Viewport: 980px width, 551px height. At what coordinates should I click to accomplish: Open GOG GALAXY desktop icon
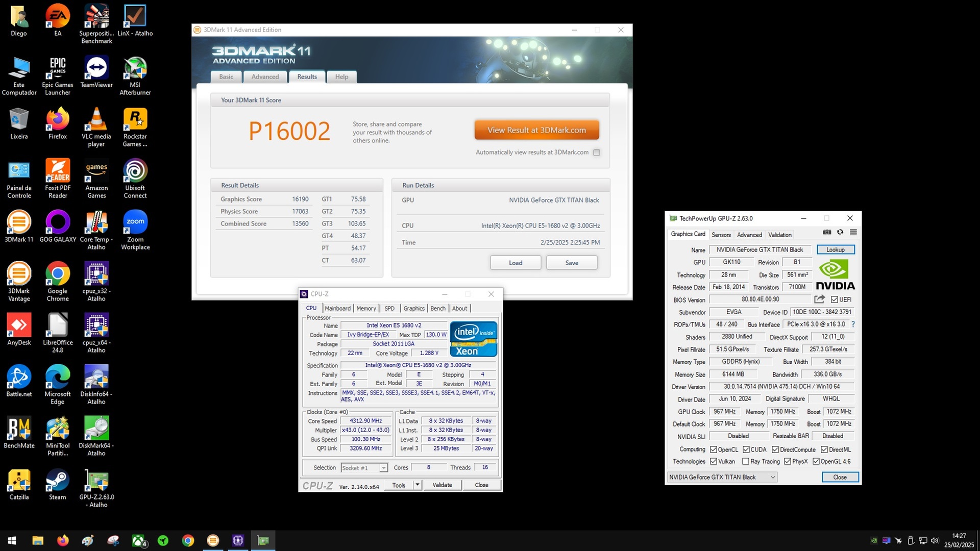(58, 227)
